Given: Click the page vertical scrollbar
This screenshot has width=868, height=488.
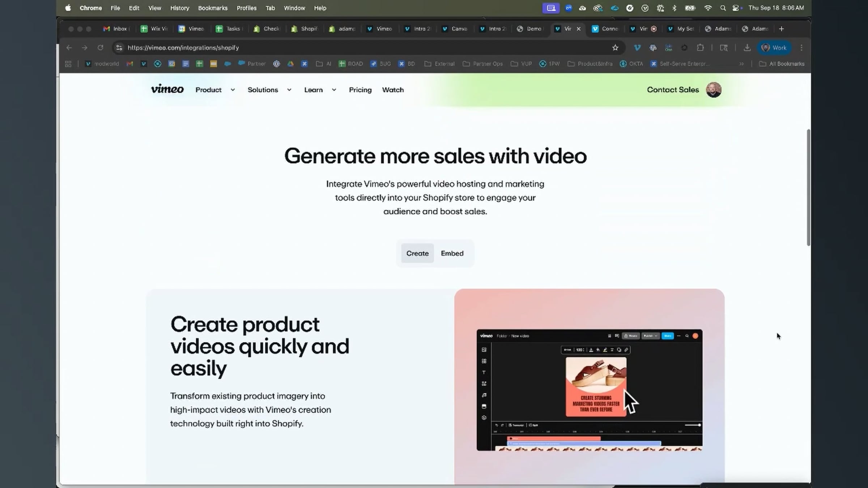Looking at the screenshot, I should [808, 187].
